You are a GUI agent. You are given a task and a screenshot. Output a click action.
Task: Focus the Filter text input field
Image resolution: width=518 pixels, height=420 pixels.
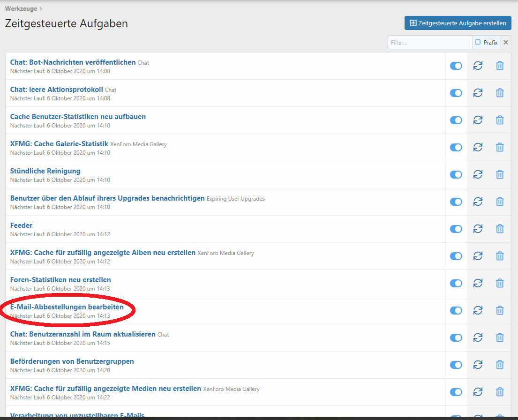[429, 42]
